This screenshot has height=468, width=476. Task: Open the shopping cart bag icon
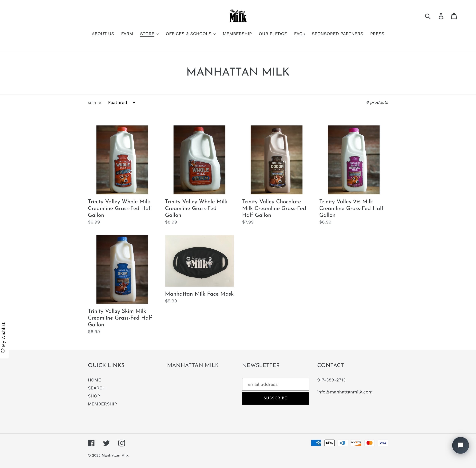[454, 16]
